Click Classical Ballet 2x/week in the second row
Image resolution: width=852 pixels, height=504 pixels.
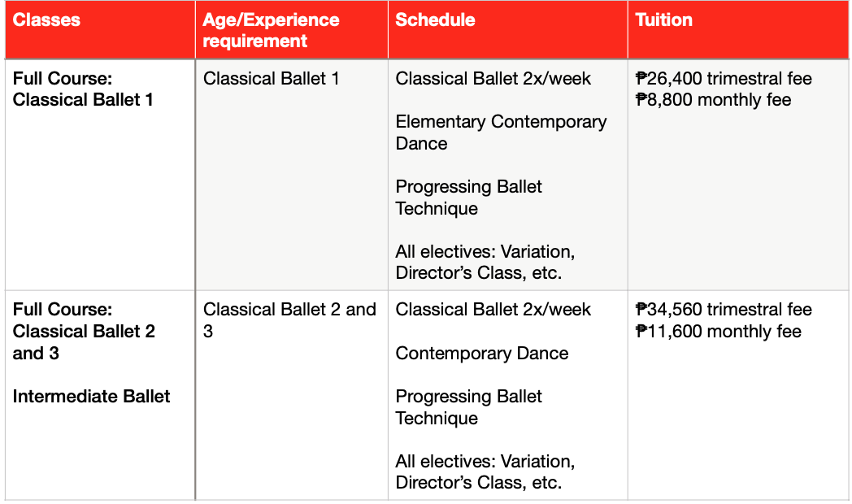[493, 310]
